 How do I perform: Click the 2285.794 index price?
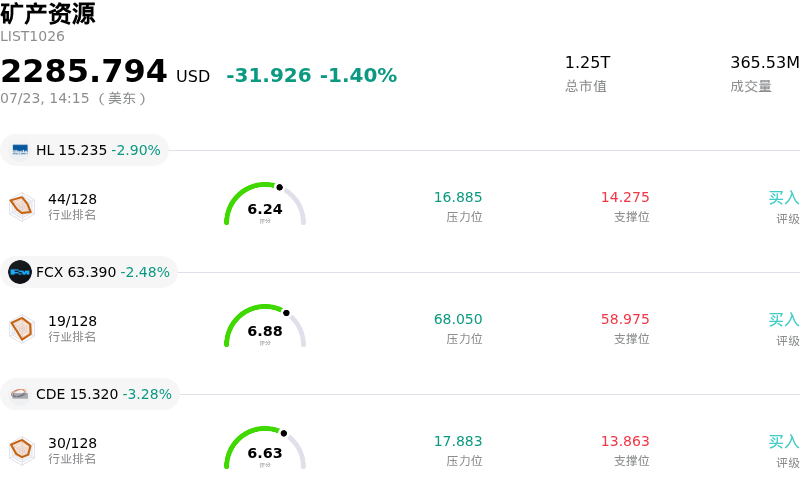tap(84, 70)
